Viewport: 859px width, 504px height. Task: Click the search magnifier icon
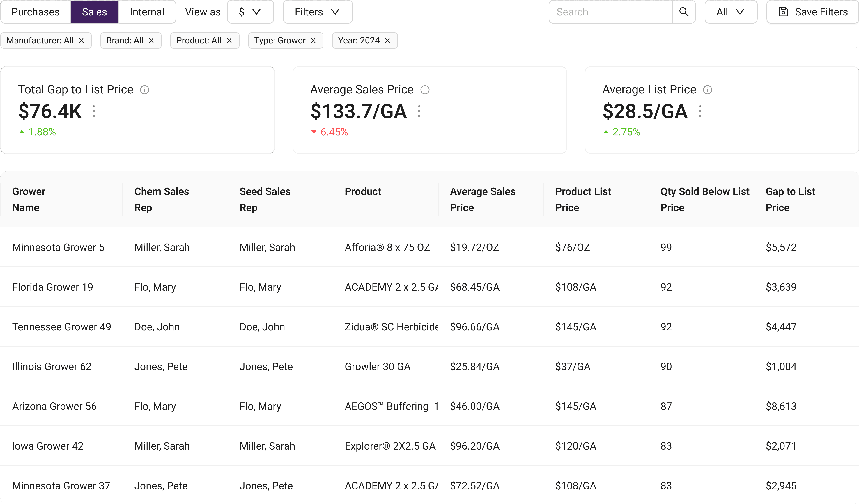[683, 12]
